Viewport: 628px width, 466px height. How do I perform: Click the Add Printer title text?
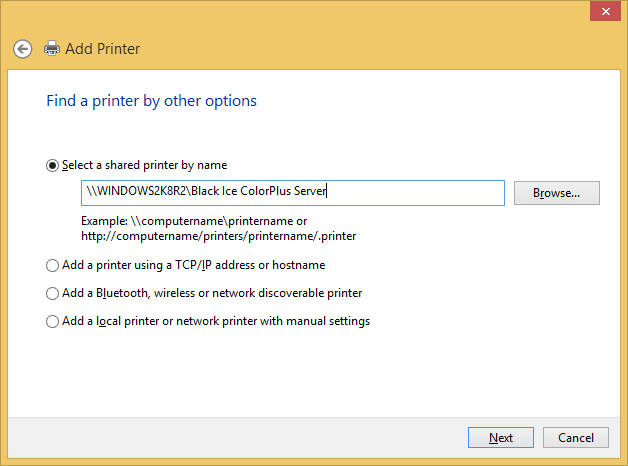click(103, 49)
